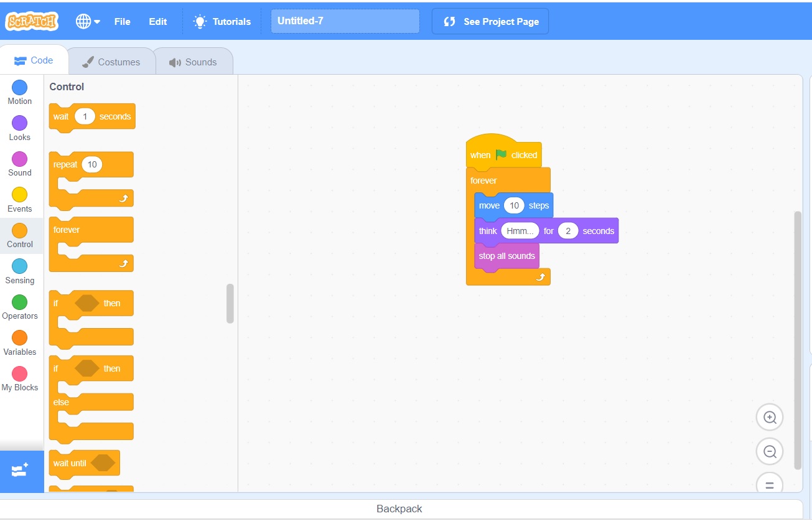Image resolution: width=812 pixels, height=521 pixels.
Task: Click the project title field Untitled-7
Action: (x=345, y=21)
